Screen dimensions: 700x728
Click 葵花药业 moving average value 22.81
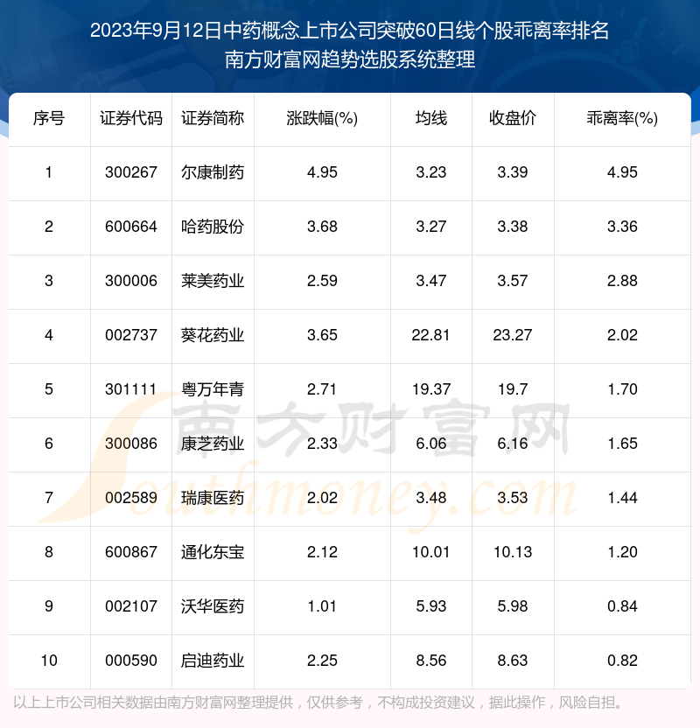click(430, 335)
